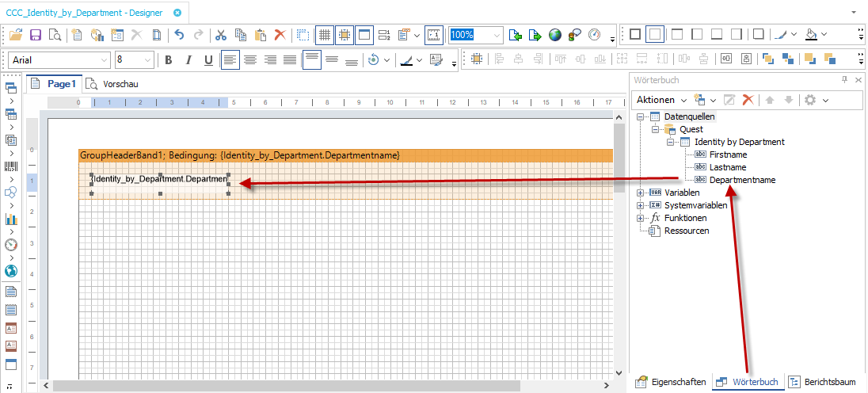The width and height of the screenshot is (868, 393).
Task: Select the Lastname column
Action: click(727, 167)
